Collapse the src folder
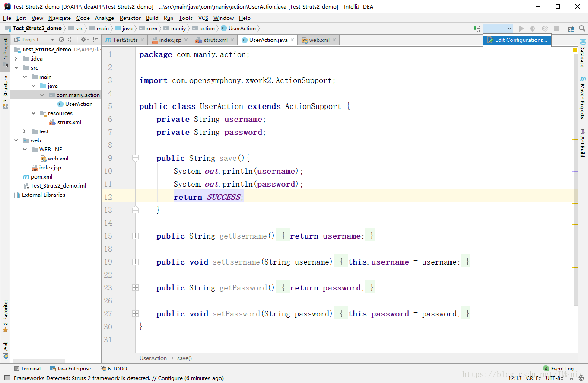 click(x=16, y=68)
